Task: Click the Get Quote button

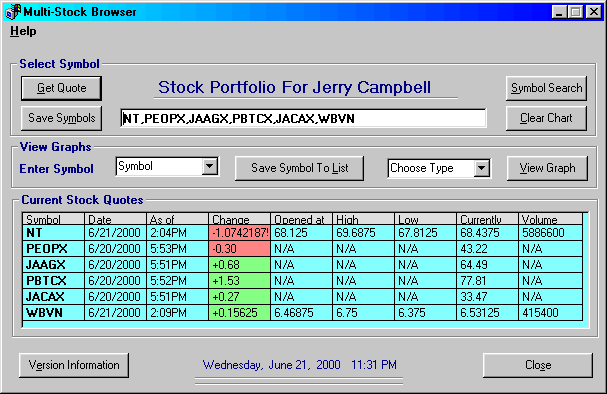Action: pos(62,88)
